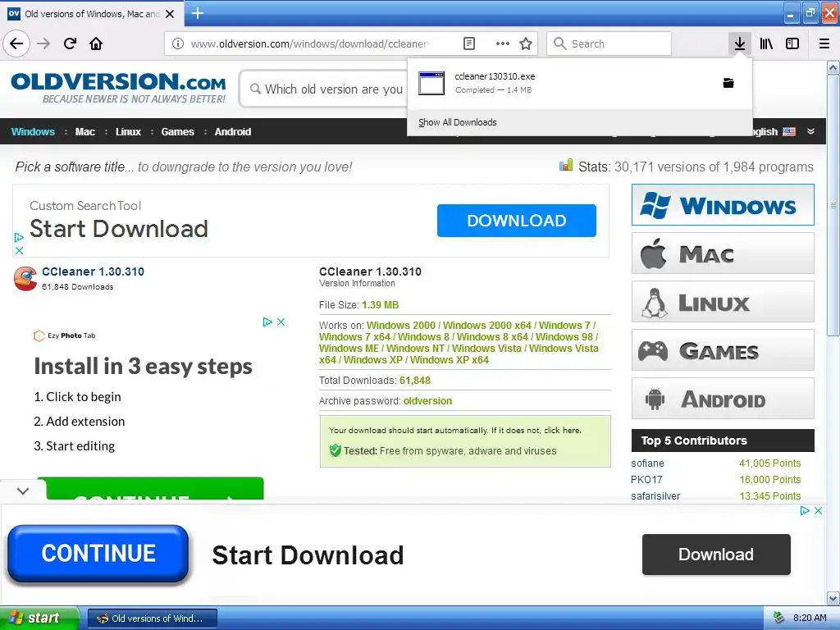Click the forward navigation arrow
Image resolution: width=840 pixels, height=630 pixels.
(x=43, y=43)
